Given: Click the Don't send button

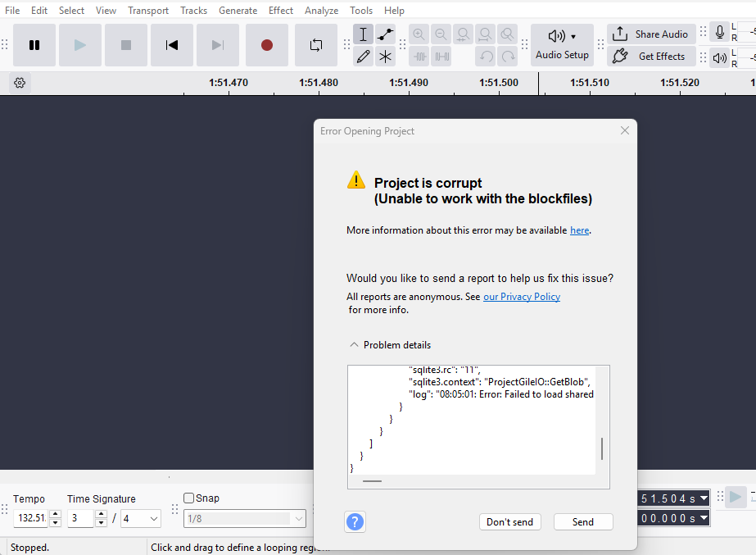Looking at the screenshot, I should coord(509,521).
